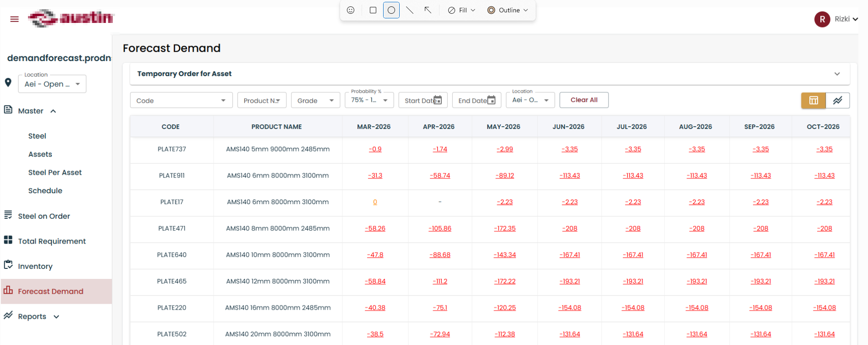Click PLATE502 MAY-2026 value -112.38
The width and height of the screenshot is (868, 345).
[x=505, y=334]
